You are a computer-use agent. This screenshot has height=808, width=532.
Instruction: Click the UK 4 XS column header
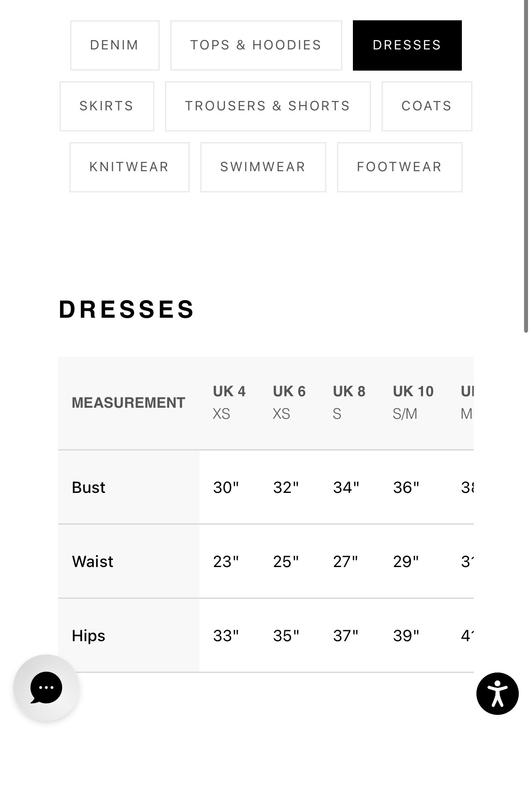pos(229,402)
